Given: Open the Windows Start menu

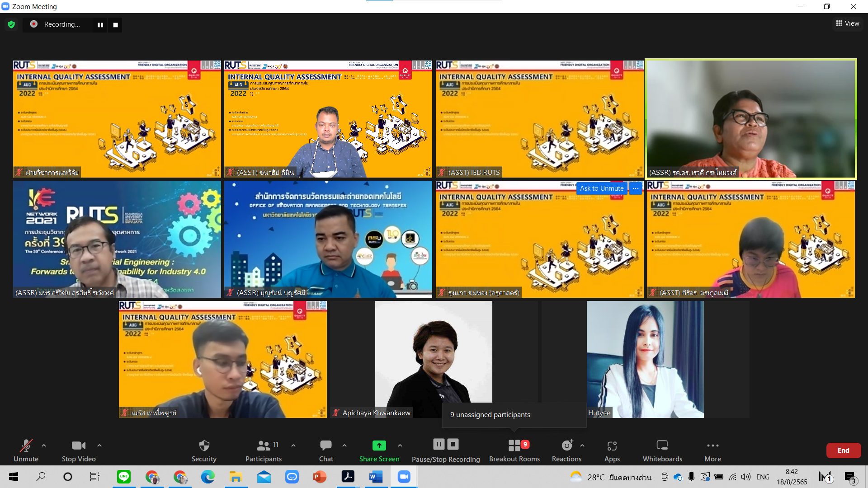Looking at the screenshot, I should (x=13, y=477).
